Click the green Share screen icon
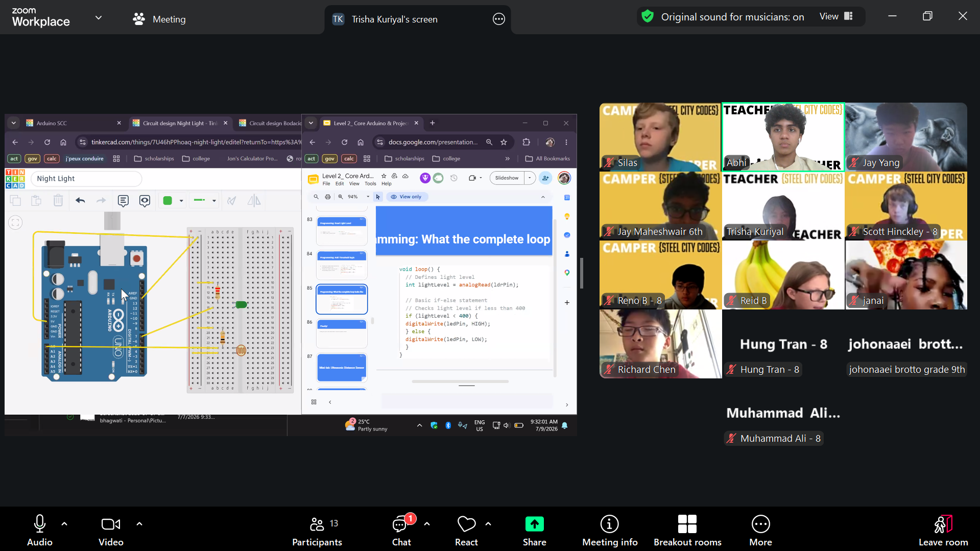The width and height of the screenshot is (980, 551). 534,524
